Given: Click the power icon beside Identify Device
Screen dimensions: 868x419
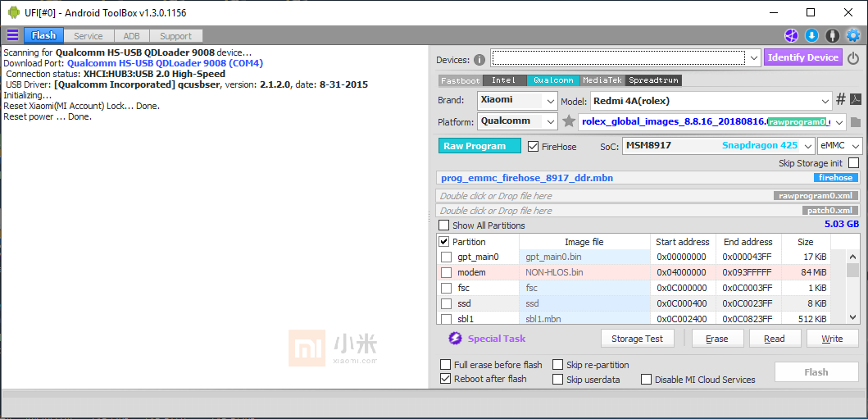Looking at the screenshot, I should [x=853, y=57].
